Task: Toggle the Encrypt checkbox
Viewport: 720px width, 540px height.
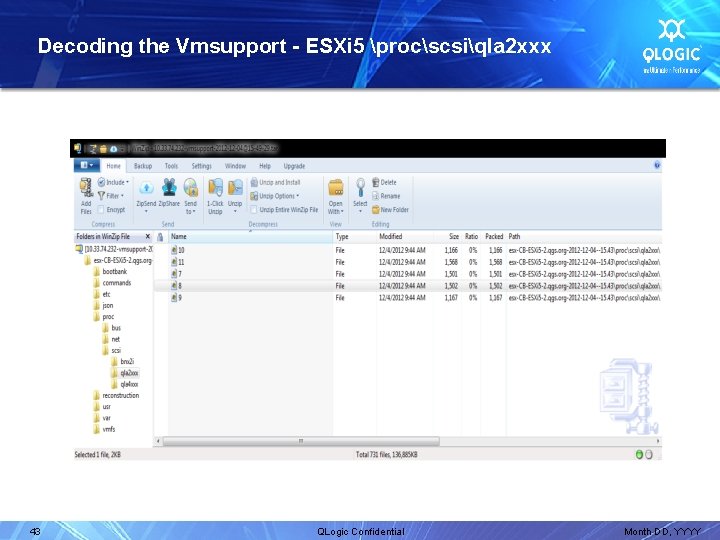Action: click(101, 210)
